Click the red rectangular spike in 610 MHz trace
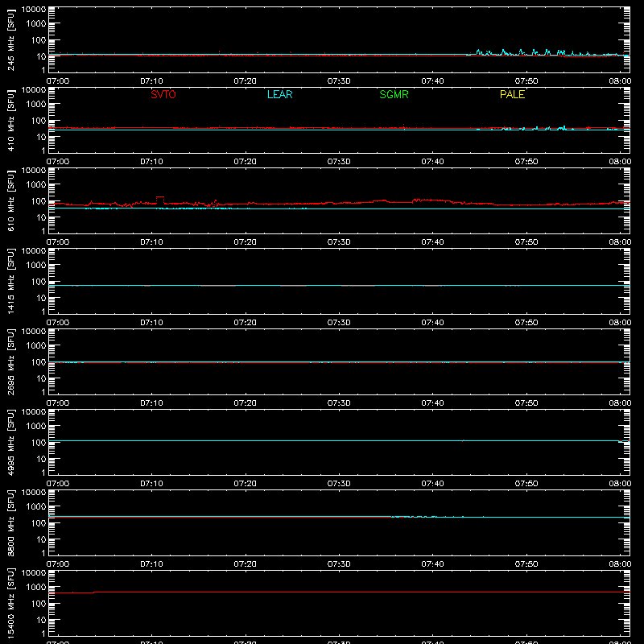 pos(159,200)
